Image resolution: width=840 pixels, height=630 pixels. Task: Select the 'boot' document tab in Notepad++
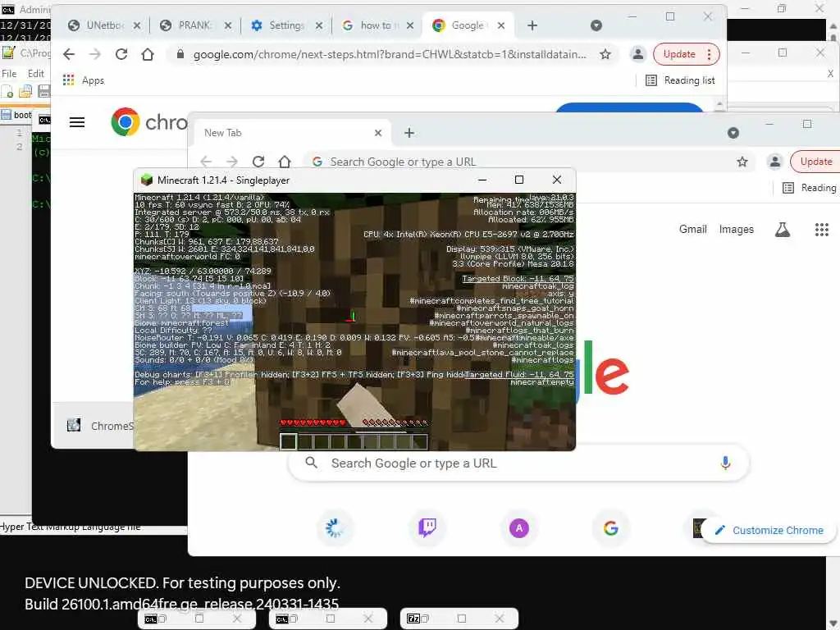click(16, 115)
